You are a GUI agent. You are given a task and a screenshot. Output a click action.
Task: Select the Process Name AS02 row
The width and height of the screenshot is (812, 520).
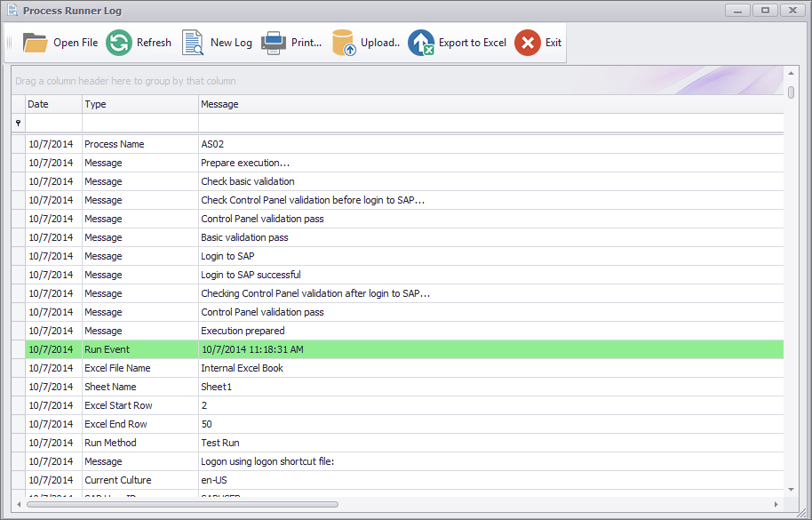[400, 144]
